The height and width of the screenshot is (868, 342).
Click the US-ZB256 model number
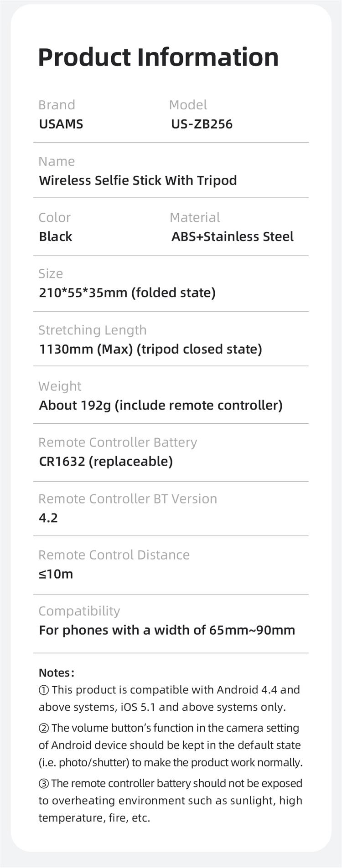[x=202, y=124]
